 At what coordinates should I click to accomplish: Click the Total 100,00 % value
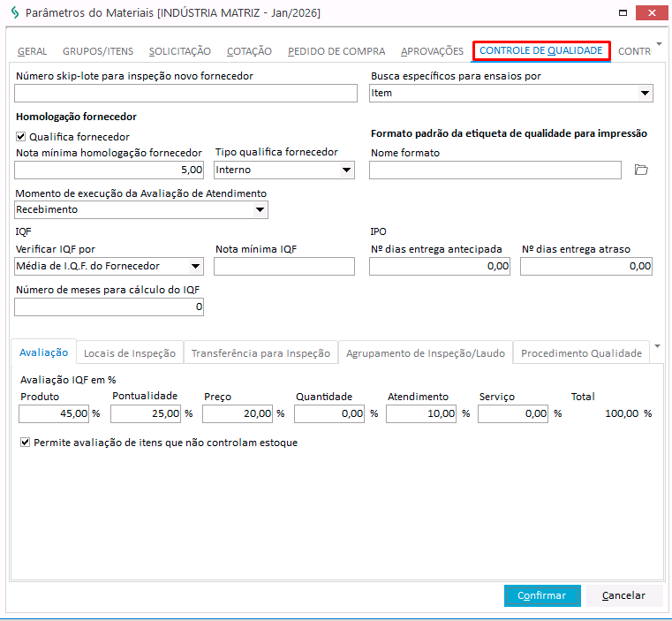click(x=628, y=414)
